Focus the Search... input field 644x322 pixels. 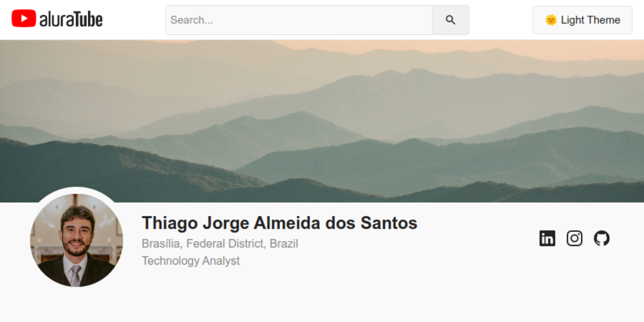point(299,20)
